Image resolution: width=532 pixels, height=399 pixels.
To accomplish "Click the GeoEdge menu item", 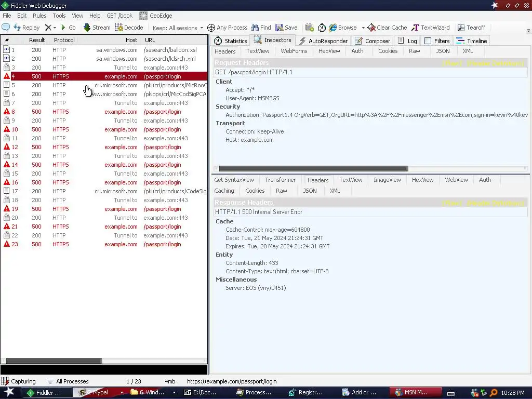I will (156, 16).
